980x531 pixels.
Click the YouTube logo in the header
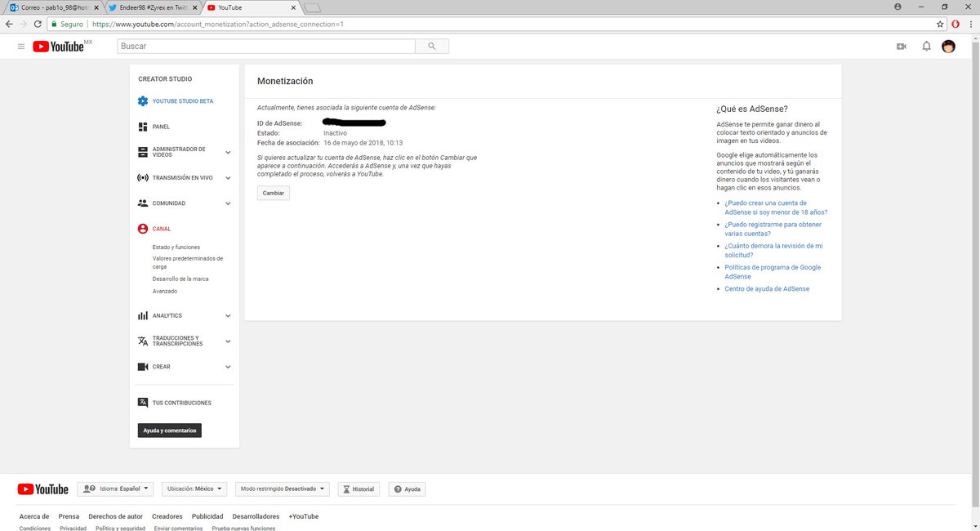tap(58, 47)
